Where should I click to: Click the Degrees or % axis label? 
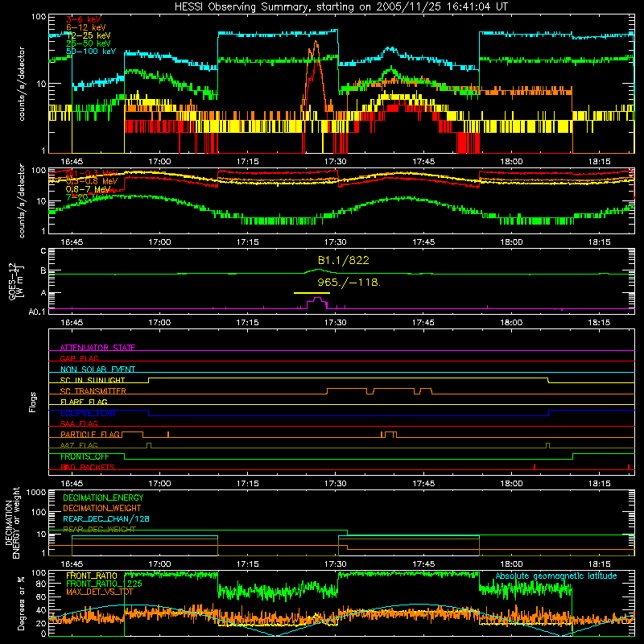(21, 603)
